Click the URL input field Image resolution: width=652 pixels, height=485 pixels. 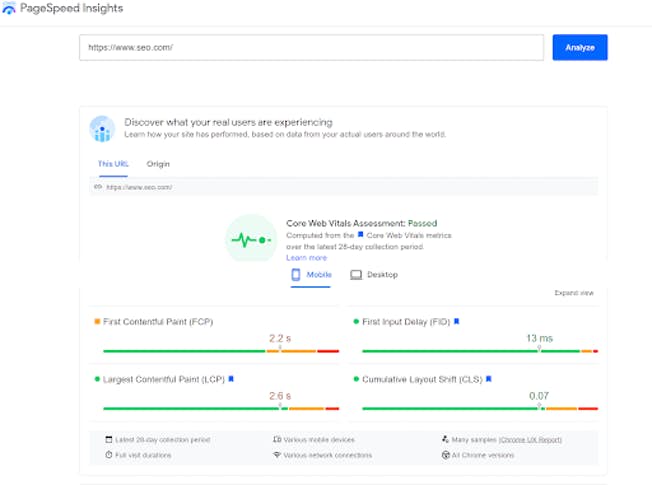[x=311, y=47]
